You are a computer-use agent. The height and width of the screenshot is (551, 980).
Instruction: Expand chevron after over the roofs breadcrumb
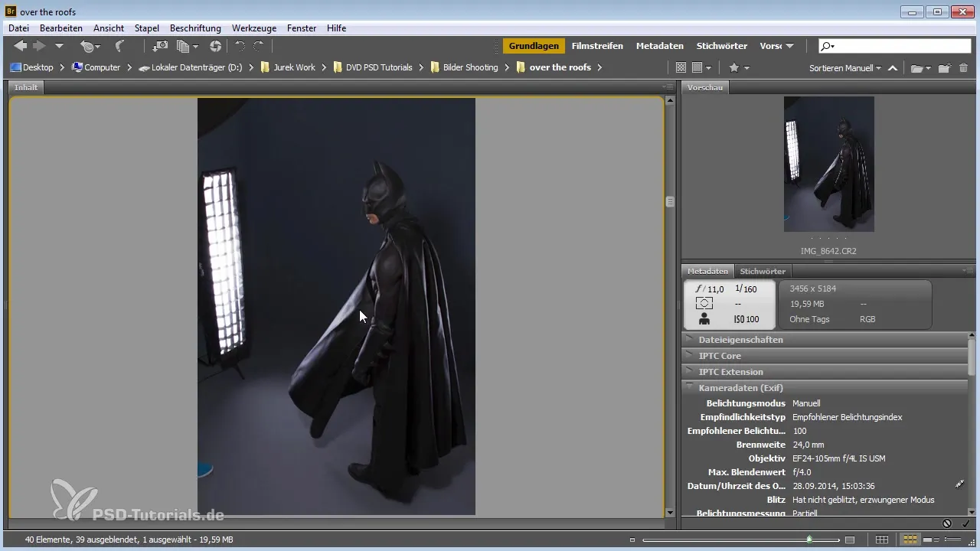(x=599, y=67)
